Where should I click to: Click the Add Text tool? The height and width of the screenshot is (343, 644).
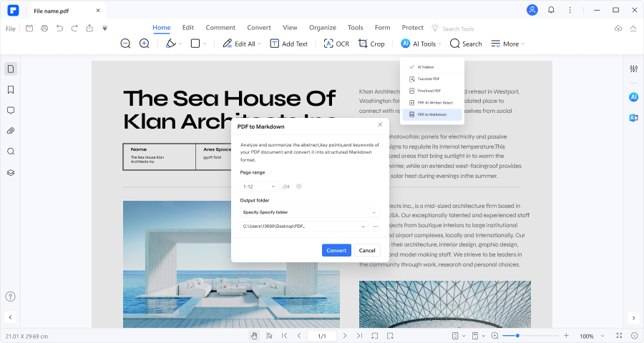pyautogui.click(x=289, y=44)
